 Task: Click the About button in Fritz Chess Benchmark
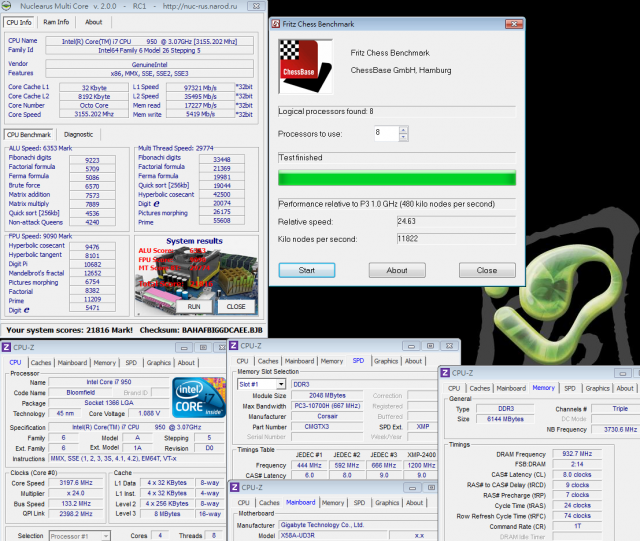[397, 270]
